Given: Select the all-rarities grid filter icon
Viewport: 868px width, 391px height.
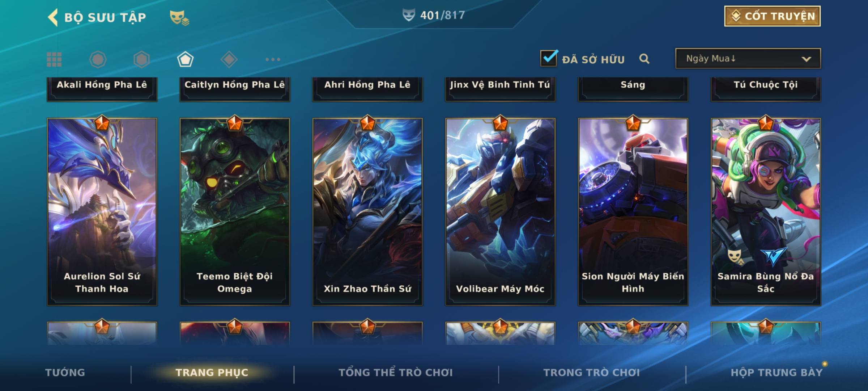Looking at the screenshot, I should (54, 59).
